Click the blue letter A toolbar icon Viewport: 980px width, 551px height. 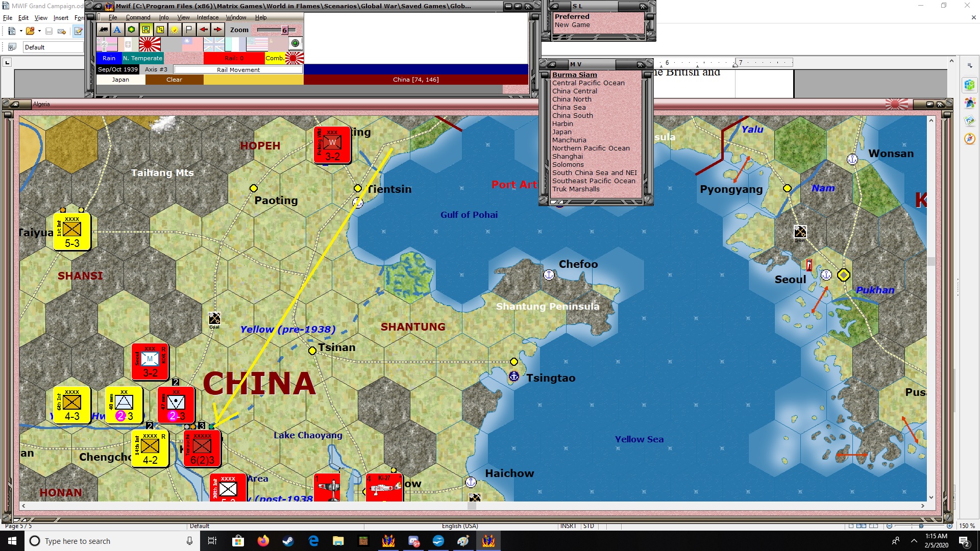(117, 30)
